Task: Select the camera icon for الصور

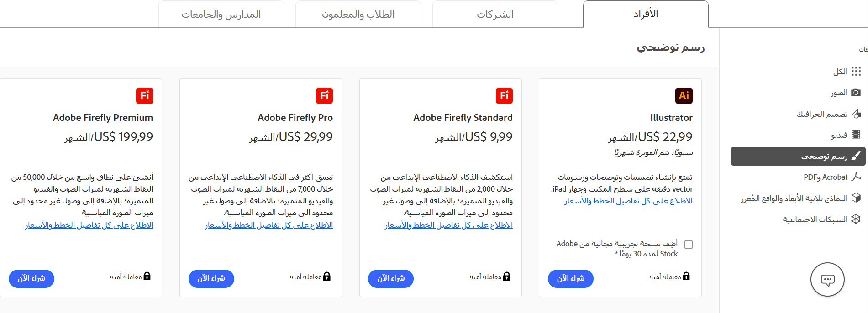Action: pos(856,93)
